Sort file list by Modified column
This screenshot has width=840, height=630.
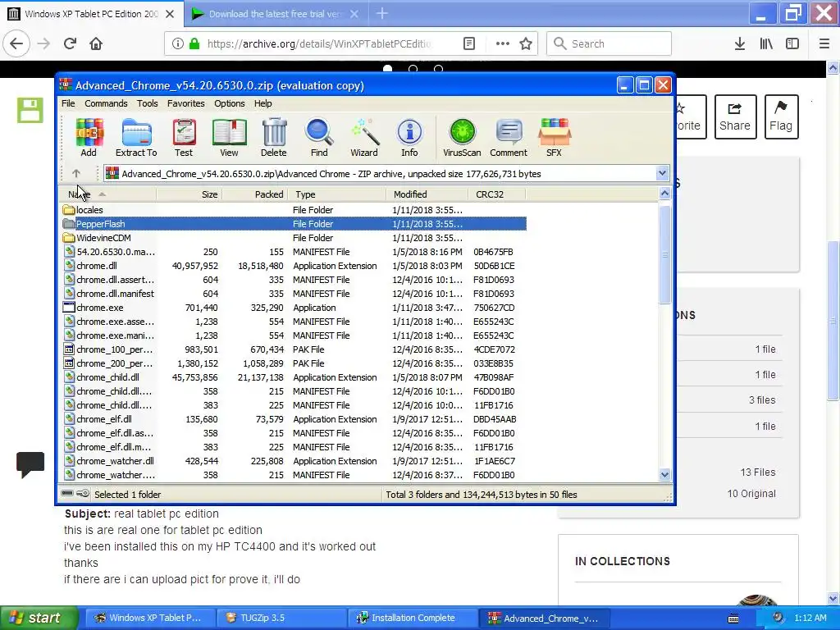[427, 194]
